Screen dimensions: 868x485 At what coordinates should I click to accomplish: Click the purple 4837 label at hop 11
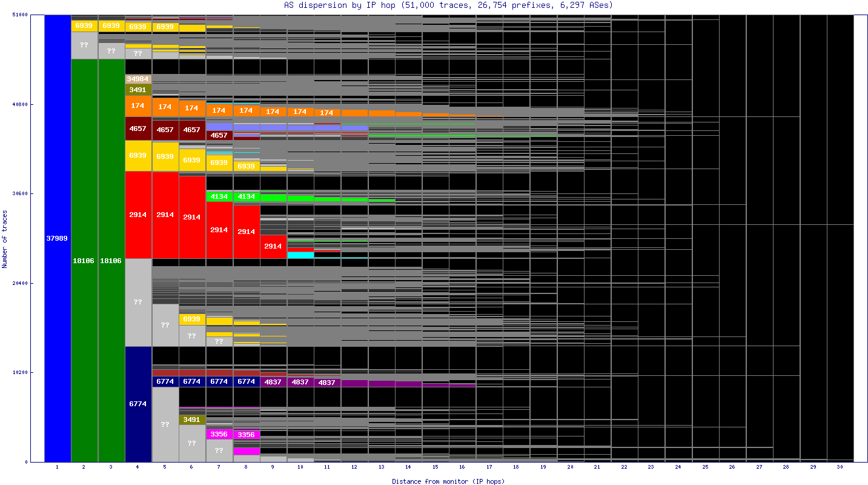327,383
